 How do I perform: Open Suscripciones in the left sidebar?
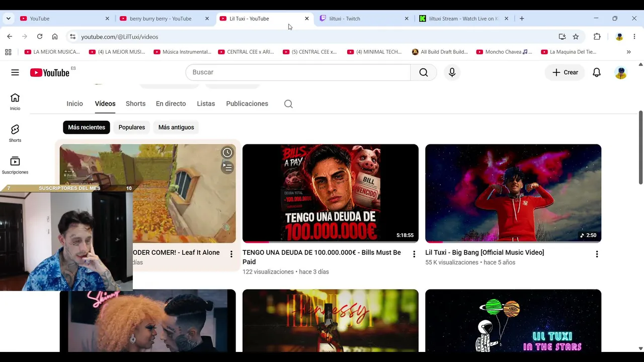(15, 165)
